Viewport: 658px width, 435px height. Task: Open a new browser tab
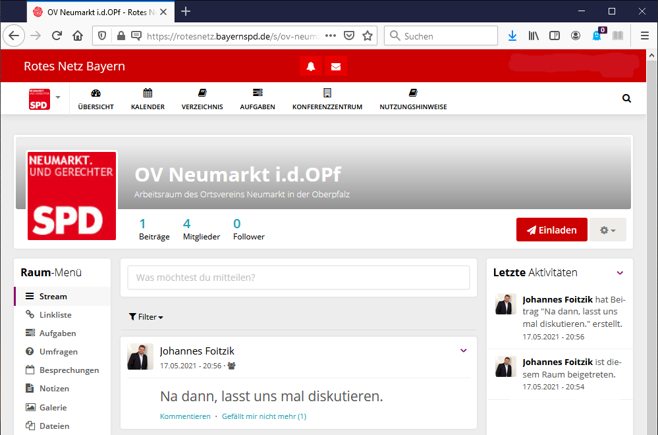[x=185, y=12]
